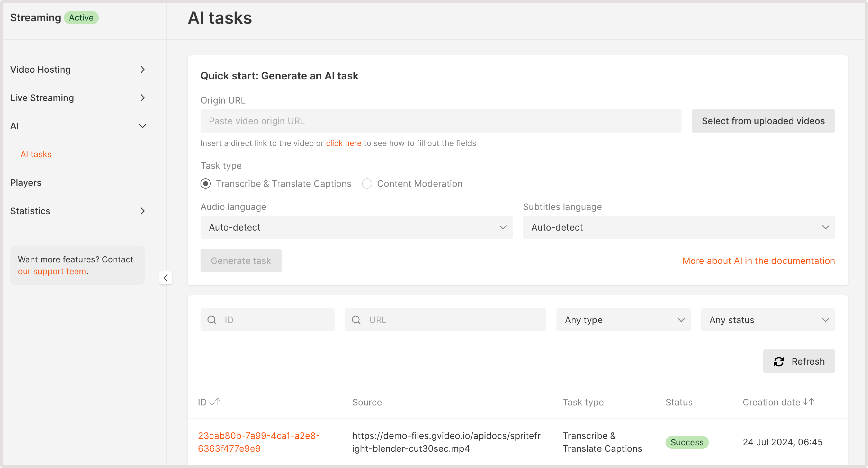Image resolution: width=868 pixels, height=468 pixels.
Task: Collapse the sidebar with the arrow icon
Action: tap(166, 278)
